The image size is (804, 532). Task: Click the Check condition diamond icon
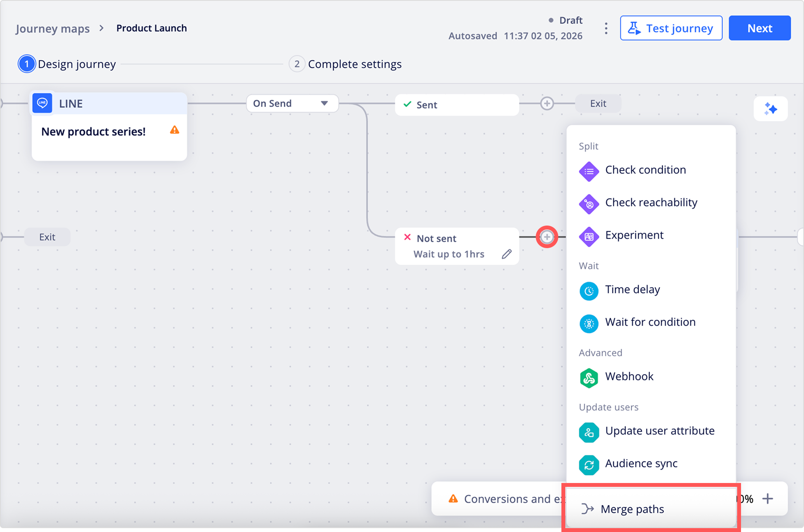point(589,171)
